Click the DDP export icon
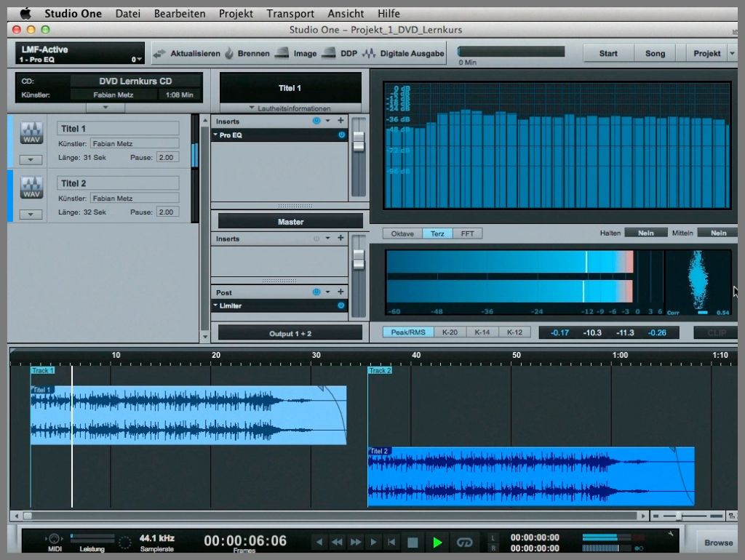Image resolution: width=745 pixels, height=560 pixels. pos(329,52)
